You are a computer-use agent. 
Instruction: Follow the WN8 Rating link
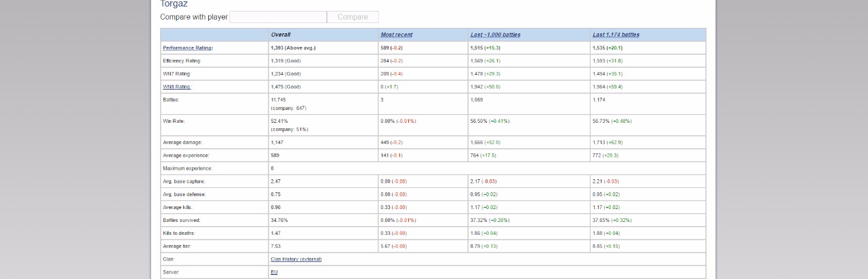(x=176, y=87)
